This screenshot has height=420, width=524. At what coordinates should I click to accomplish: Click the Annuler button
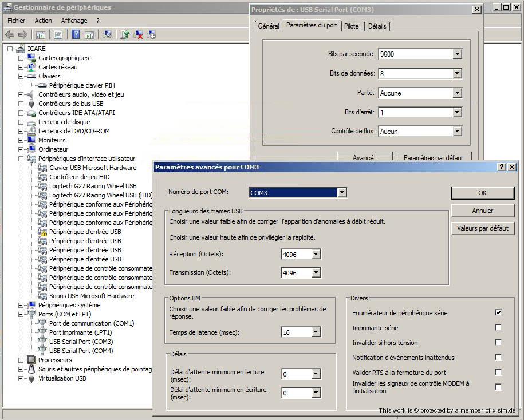[482, 211]
